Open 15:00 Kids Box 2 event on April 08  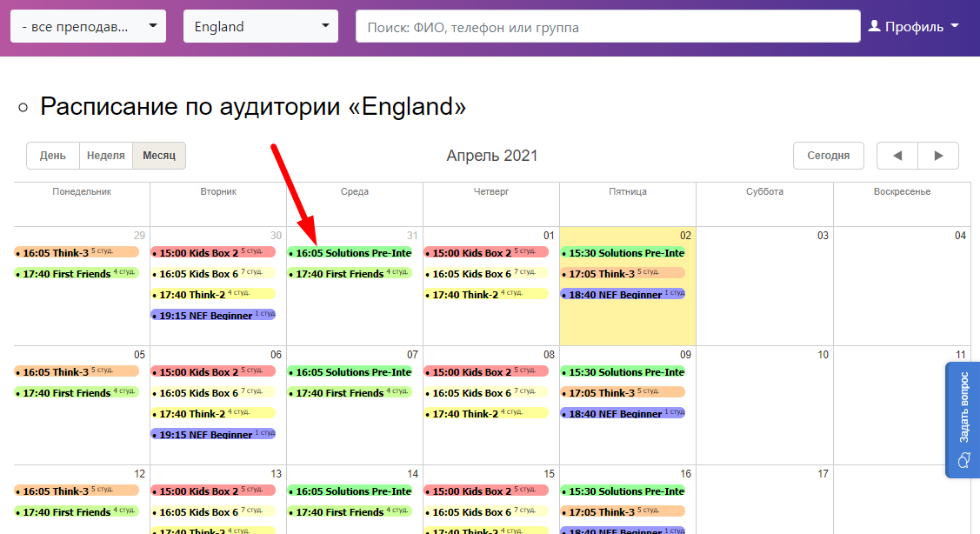pos(486,371)
